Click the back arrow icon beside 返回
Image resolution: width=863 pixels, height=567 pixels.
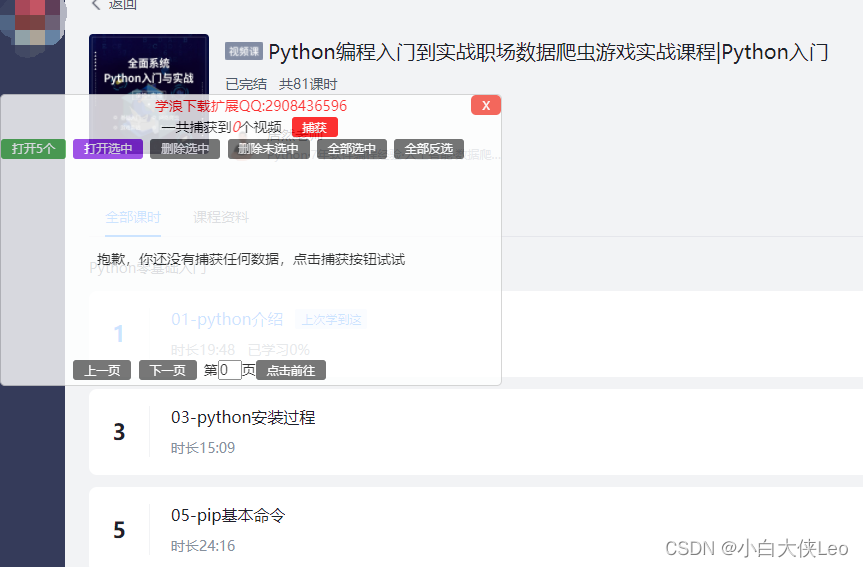(x=96, y=4)
